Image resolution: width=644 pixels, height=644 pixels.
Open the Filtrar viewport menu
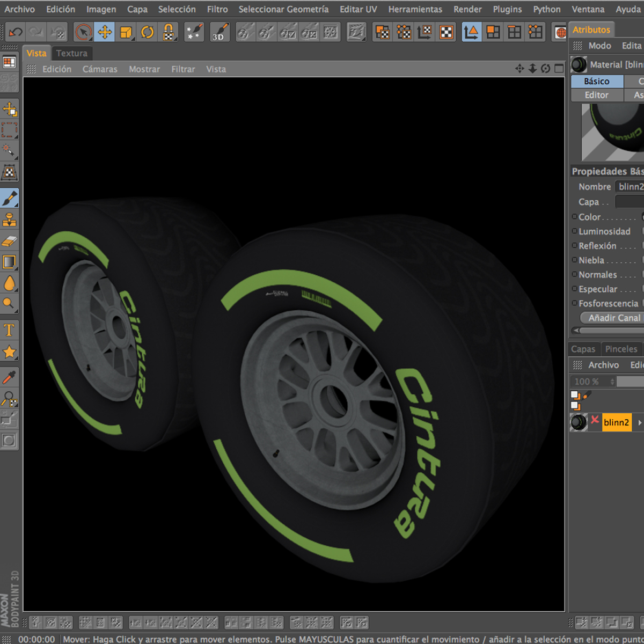click(x=183, y=69)
